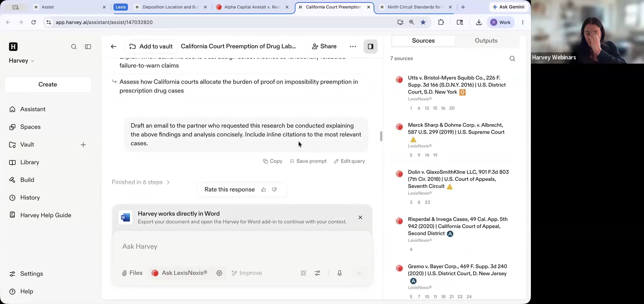Viewport: 644px width, 304px height.
Task: Open LexisNexis settings gear icon
Action: [219, 273]
